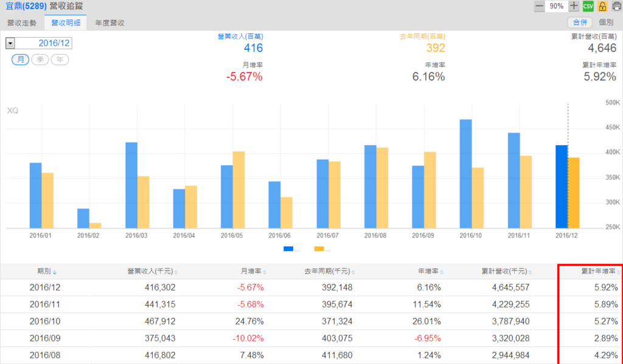623x364 pixels.
Task: Toggle the lock icon in toolbar
Action: [602, 6]
